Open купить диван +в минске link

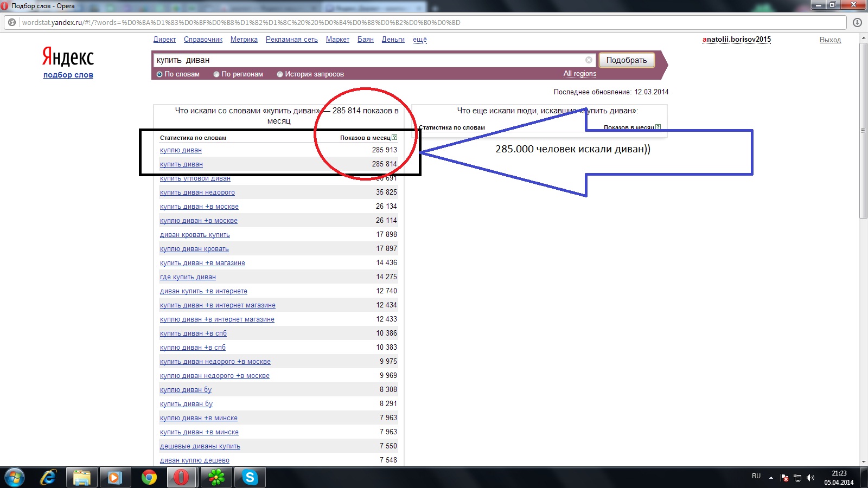199,432
